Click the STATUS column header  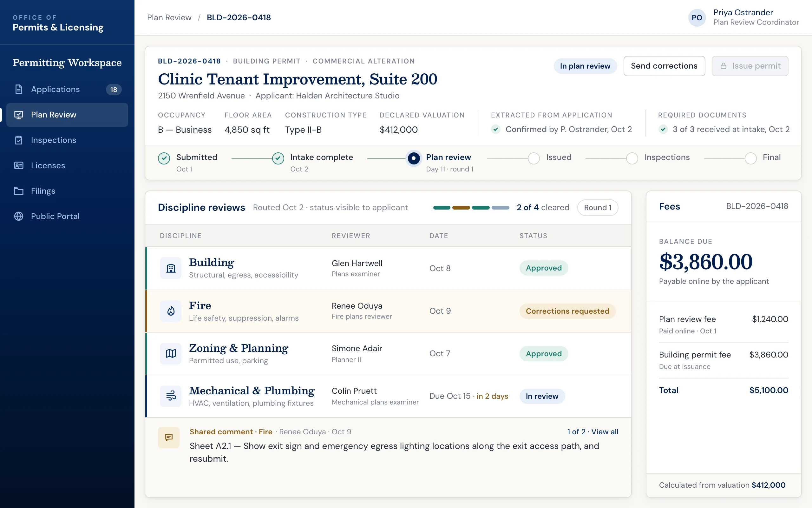coord(534,236)
